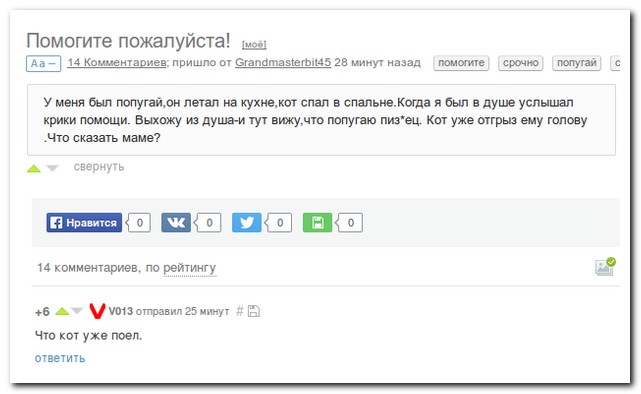The width and height of the screenshot is (641, 394).
Task: Click the Twitter share counter showing 0
Action: pos(280,222)
